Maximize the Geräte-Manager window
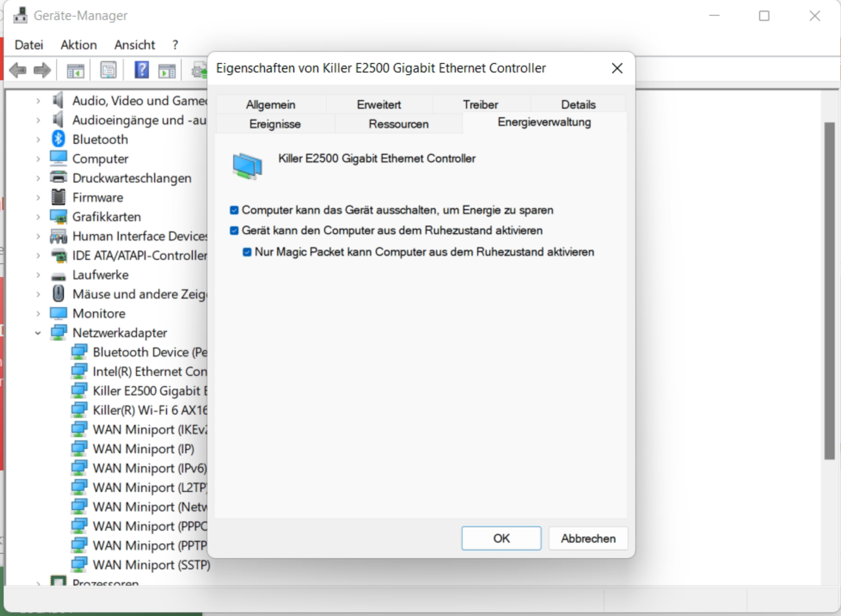841x616 pixels. click(x=764, y=15)
